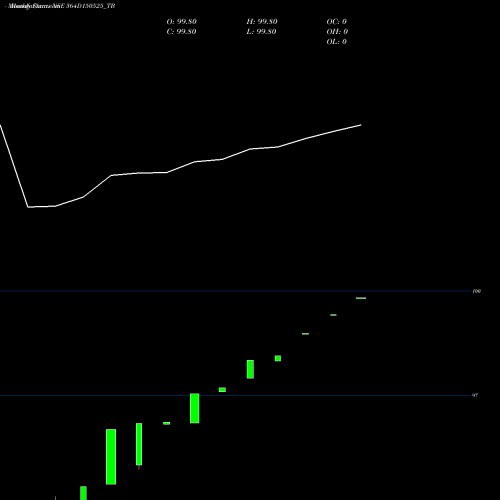Screen dimensions: 500x500
Task: Click the white line's lowest point
Action: (28, 207)
